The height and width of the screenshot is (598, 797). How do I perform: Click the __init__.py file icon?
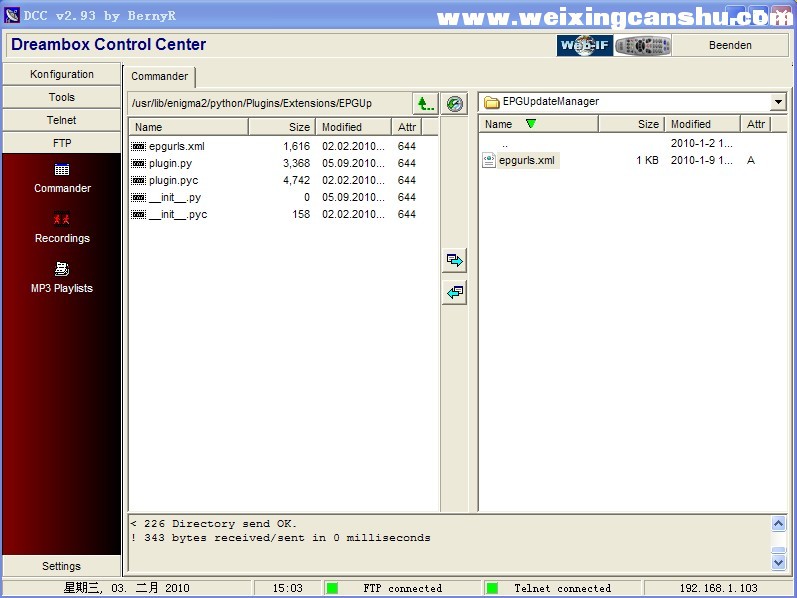138,197
